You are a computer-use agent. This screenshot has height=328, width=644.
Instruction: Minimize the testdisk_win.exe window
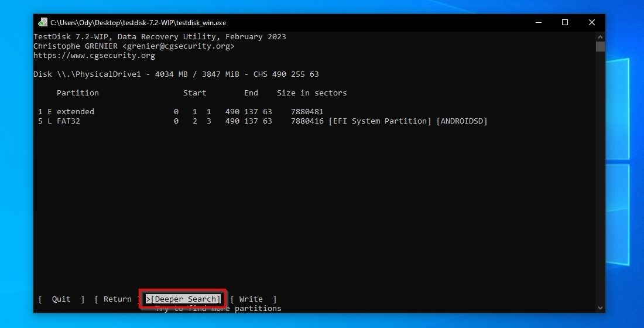(x=539, y=23)
